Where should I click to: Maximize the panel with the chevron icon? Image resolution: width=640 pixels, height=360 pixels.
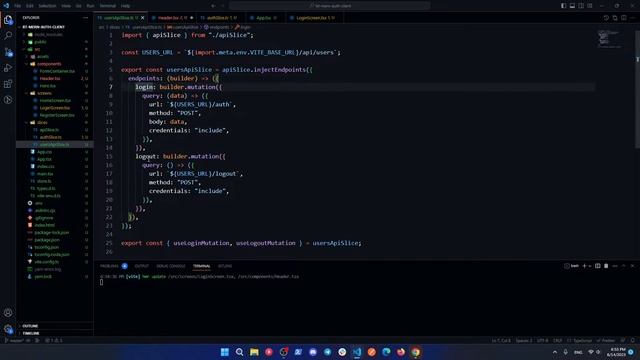point(624,266)
